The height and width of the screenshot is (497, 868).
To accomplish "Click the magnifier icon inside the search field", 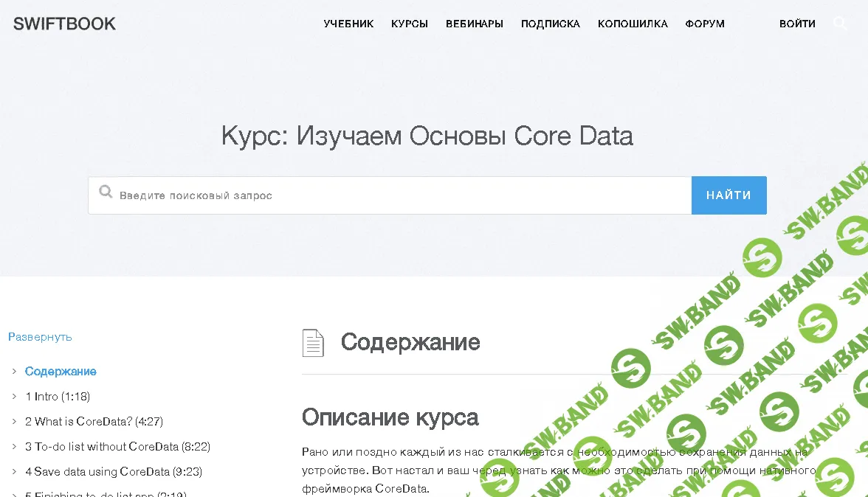I will pyautogui.click(x=106, y=192).
